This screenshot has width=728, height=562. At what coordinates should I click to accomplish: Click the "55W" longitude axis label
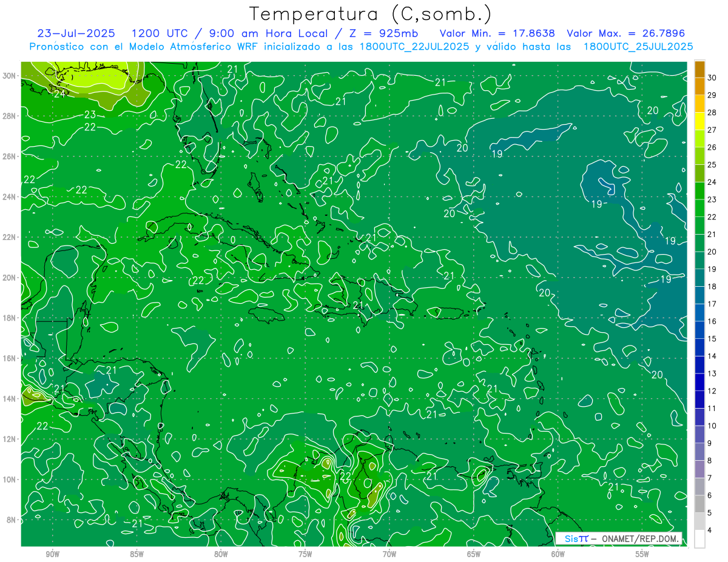tap(642, 554)
